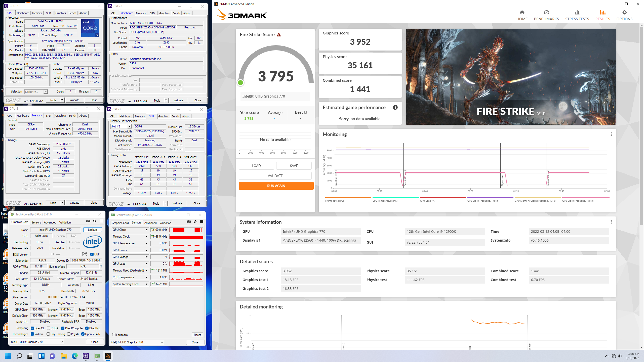Click CPU Temperature legend color bar
The height and width of the screenshot is (362, 644).
click(x=396, y=198)
